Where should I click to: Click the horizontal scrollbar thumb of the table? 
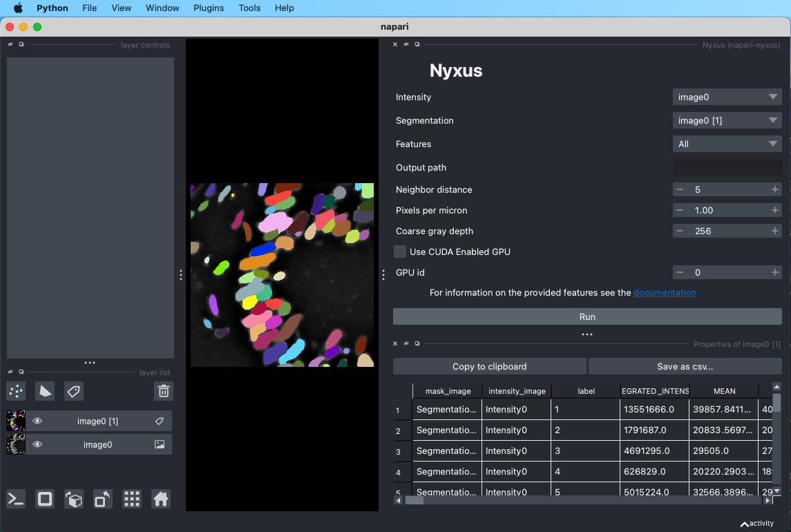click(x=414, y=500)
